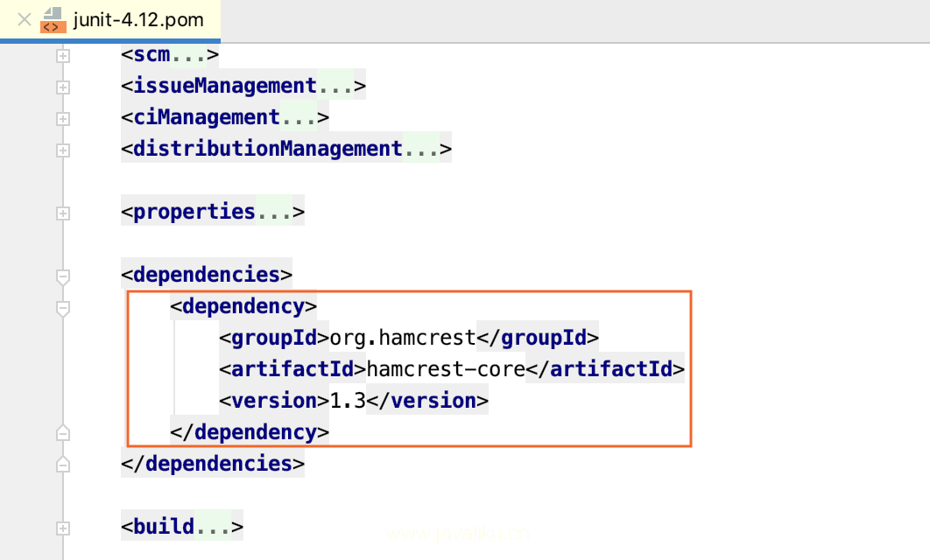930x560 pixels.
Task: Close the junit-4.12.pom tab
Action: pos(25,19)
